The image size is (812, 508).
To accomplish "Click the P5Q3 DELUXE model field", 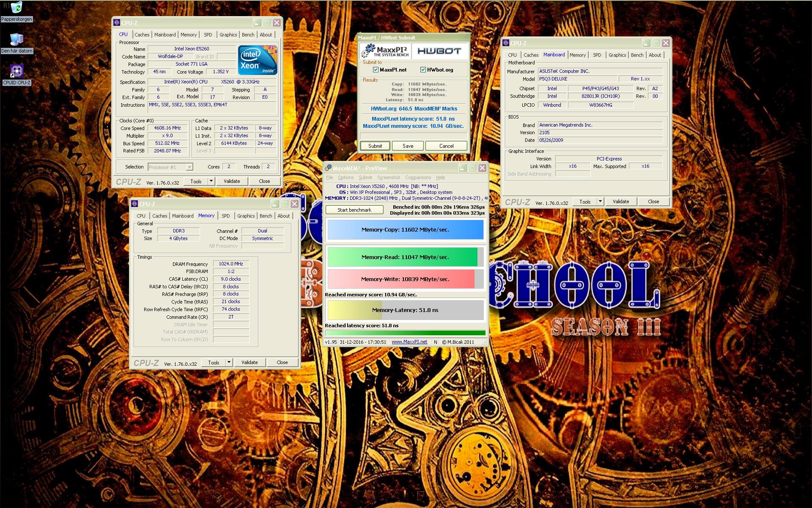I will (577, 79).
